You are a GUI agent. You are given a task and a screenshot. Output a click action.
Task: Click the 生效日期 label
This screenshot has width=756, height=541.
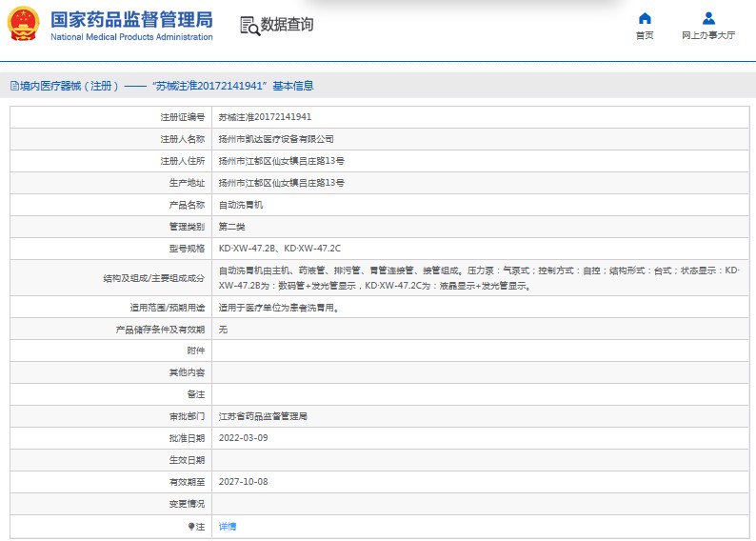coord(187,460)
